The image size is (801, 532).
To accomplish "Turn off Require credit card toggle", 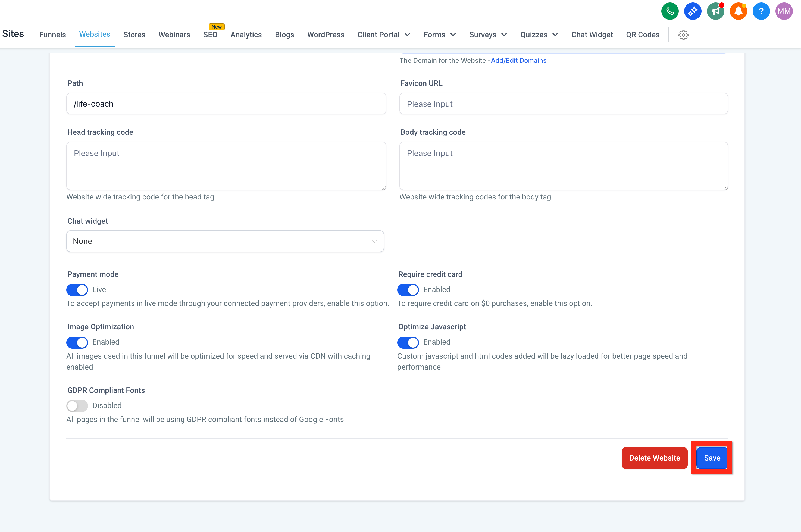I will point(408,290).
